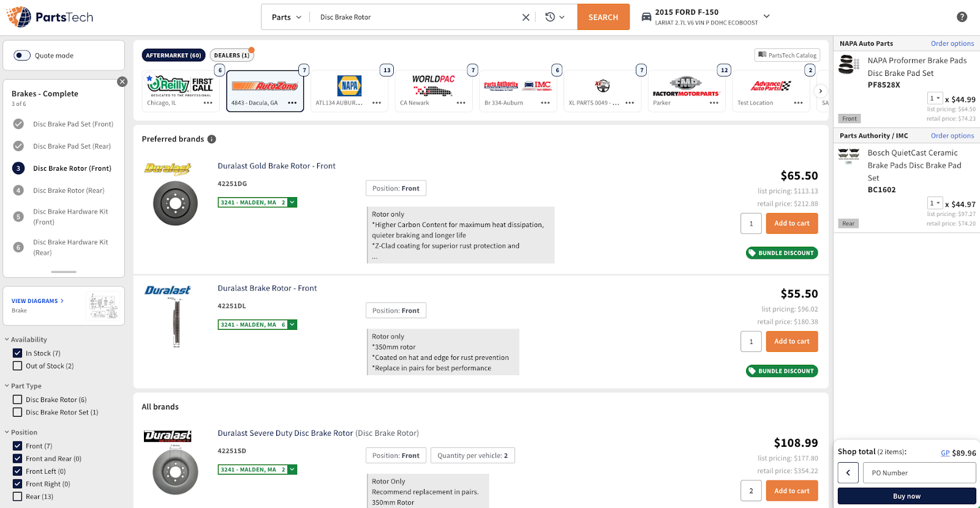Select the Parts Authority IMC logo

[x=518, y=86]
